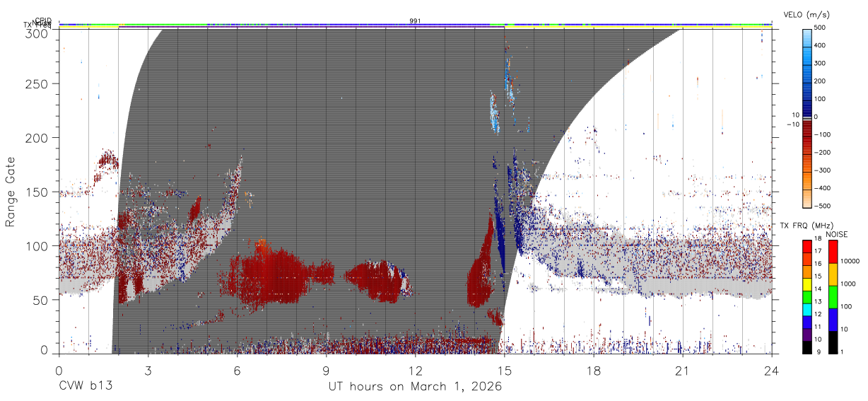The height and width of the screenshot is (401, 868).
Task: Click the '3' tick on UT hours axis
Action: pos(148,370)
